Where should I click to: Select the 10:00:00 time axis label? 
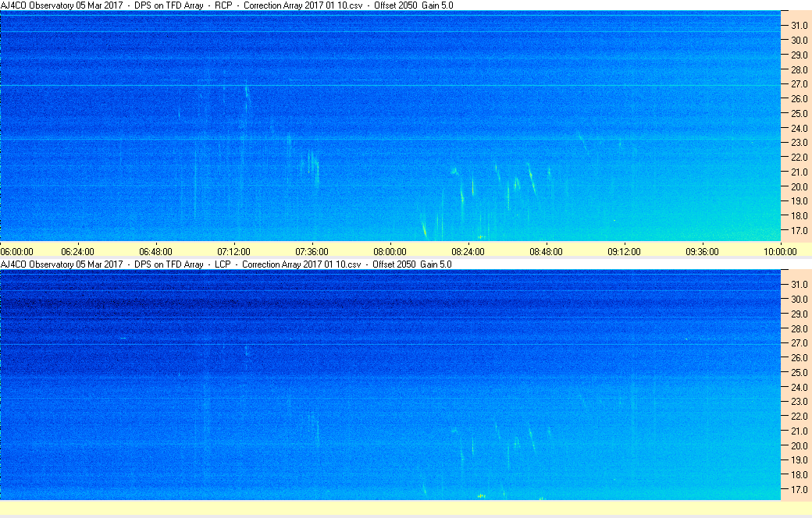click(780, 251)
